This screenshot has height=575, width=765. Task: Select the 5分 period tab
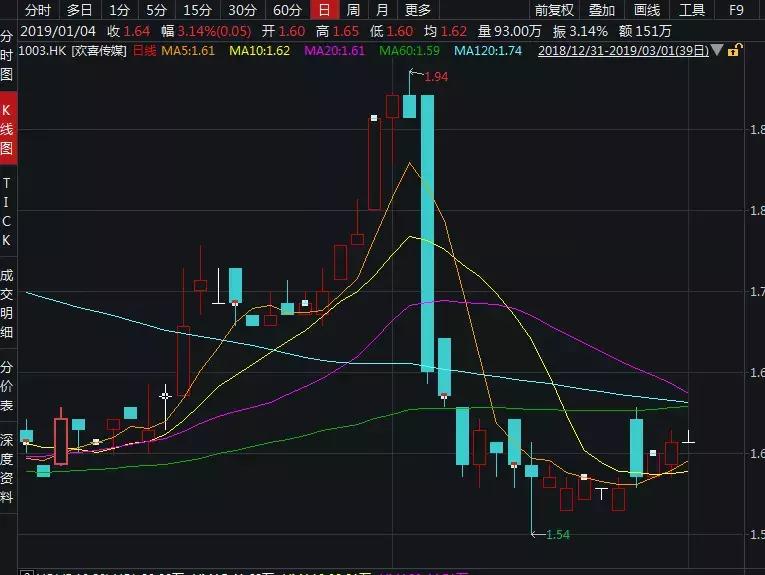point(156,9)
